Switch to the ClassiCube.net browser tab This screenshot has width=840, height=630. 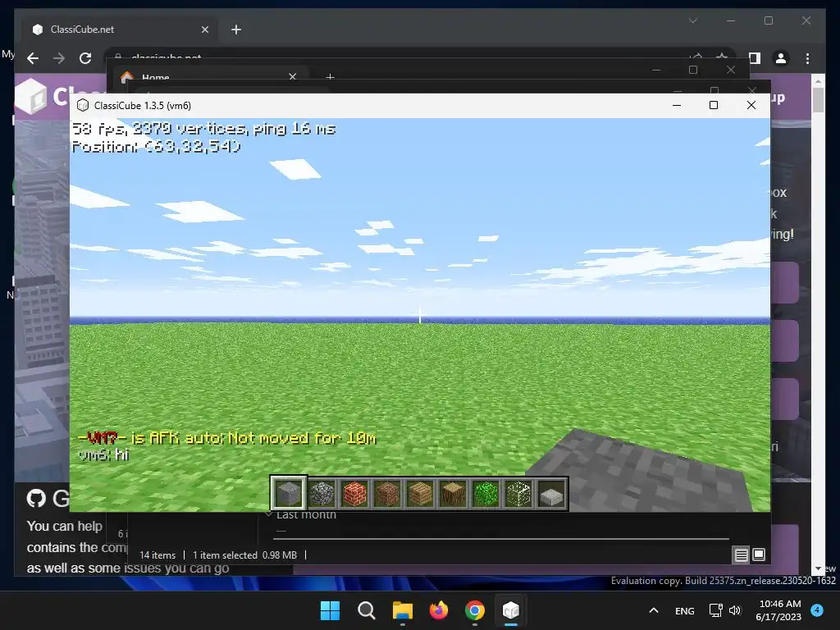coord(121,30)
